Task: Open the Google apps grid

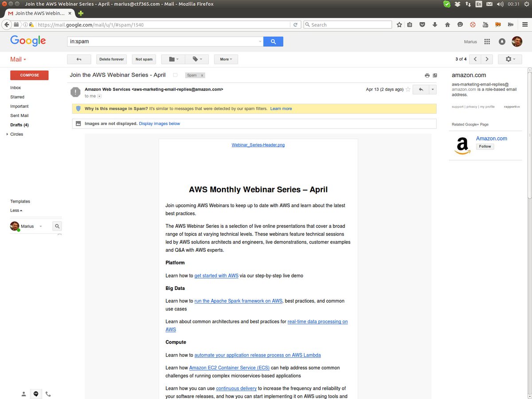Action: tap(487, 42)
